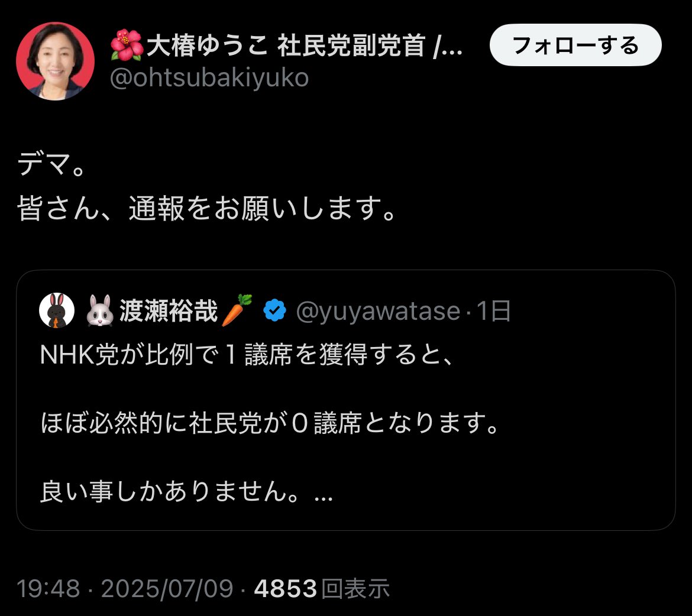
Task: Tap the main tweet text デマ。
Action: tap(51, 165)
